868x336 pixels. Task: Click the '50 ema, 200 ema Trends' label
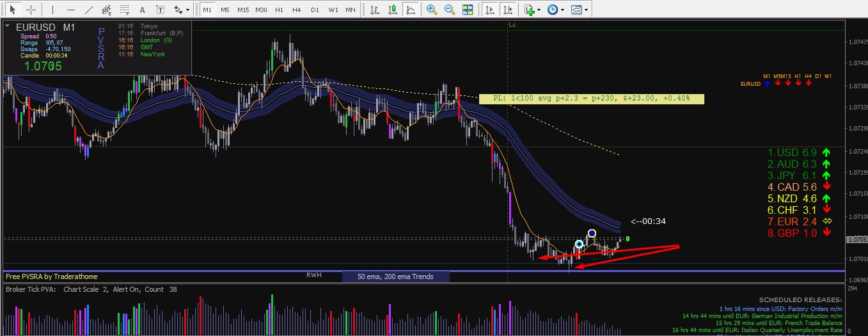point(395,276)
